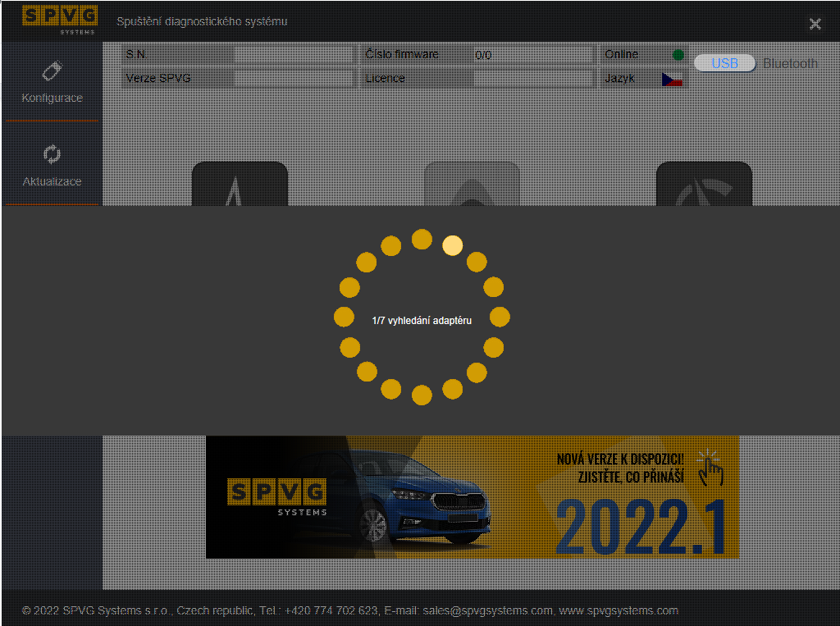
Task: Click the Licence value field
Action: pos(533,78)
